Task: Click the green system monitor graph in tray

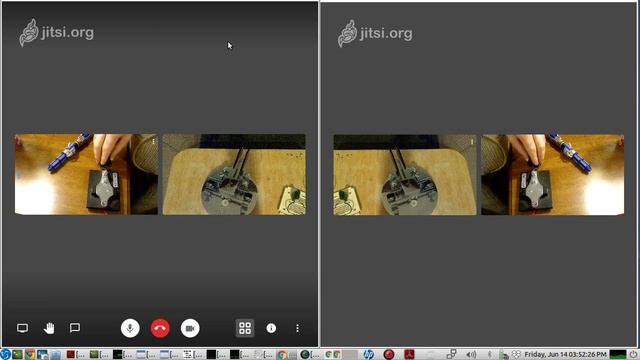Action: pos(618,354)
